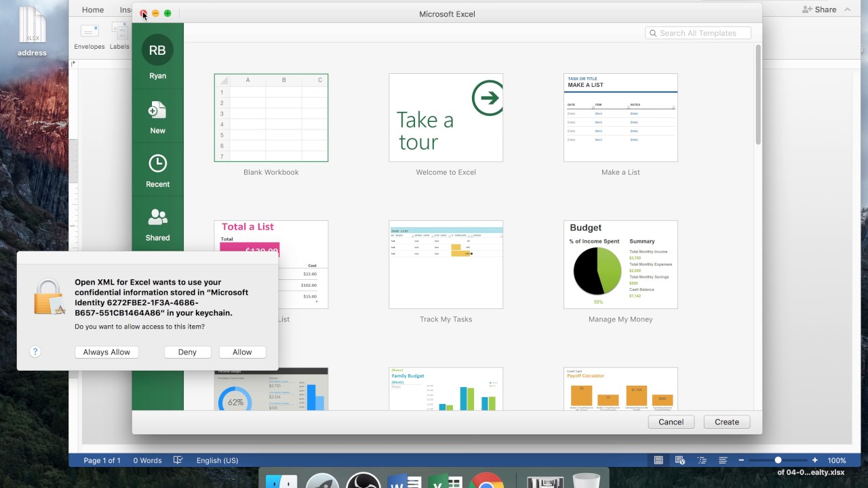Open Launchpad rocket icon in the Dock
The image size is (868, 488).
(x=322, y=480)
